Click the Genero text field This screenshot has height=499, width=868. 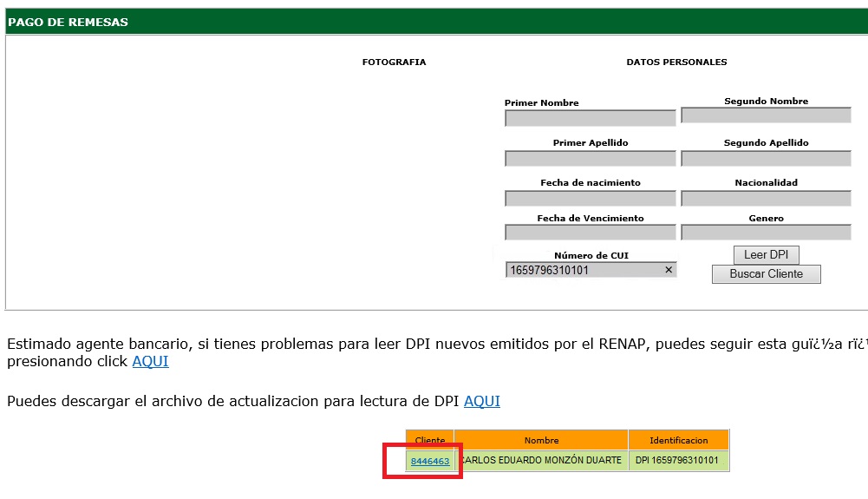pyautogui.click(x=766, y=233)
